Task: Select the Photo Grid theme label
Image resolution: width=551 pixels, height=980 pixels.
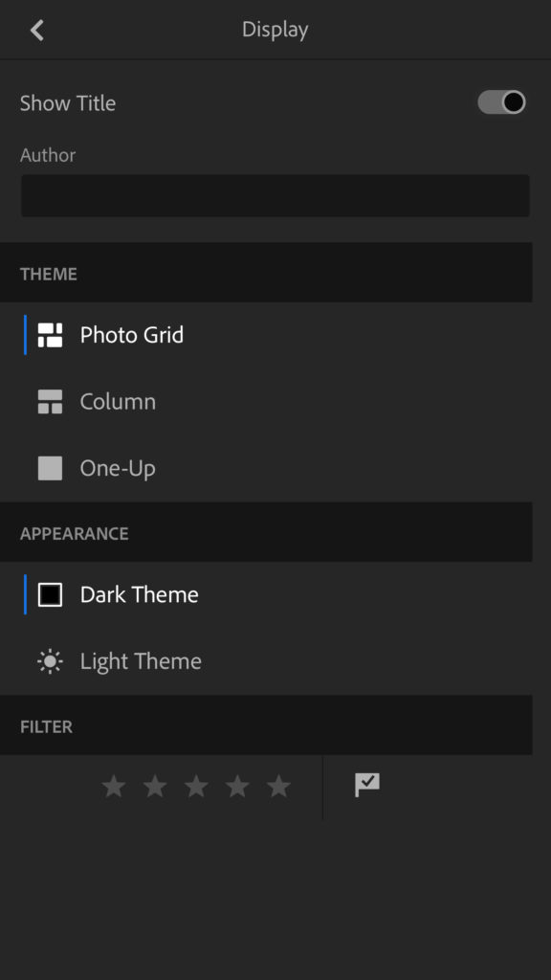Action: tap(132, 335)
